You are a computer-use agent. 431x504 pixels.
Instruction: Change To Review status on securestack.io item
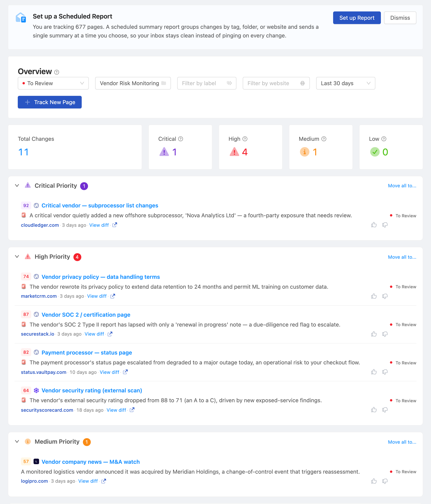403,325
